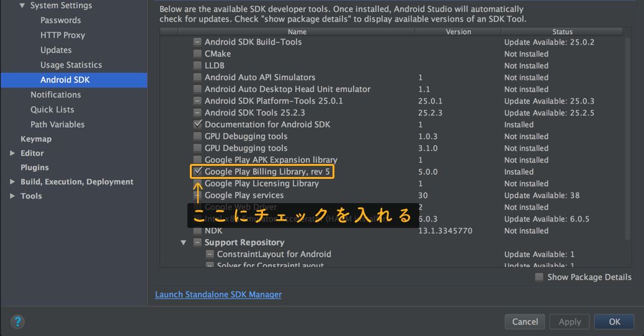Image resolution: width=644 pixels, height=336 pixels.
Task: Click the Cancel button
Action: (x=525, y=322)
